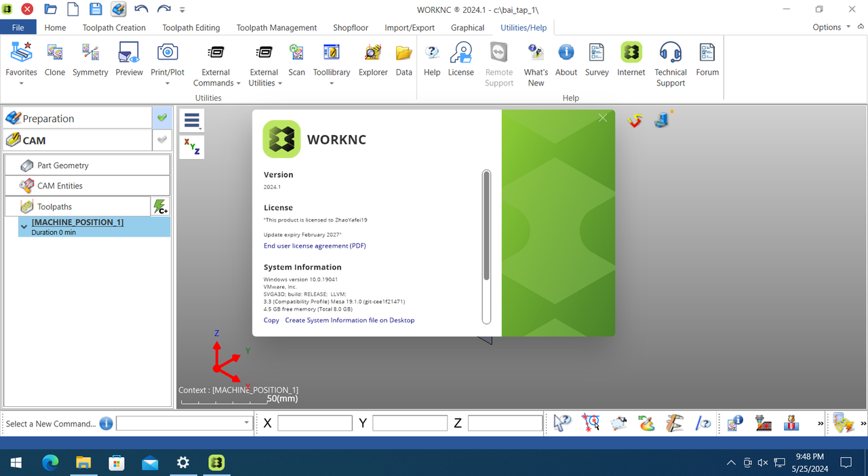Launch the Explorer utility
The width and height of the screenshot is (868, 476).
coord(373,60)
